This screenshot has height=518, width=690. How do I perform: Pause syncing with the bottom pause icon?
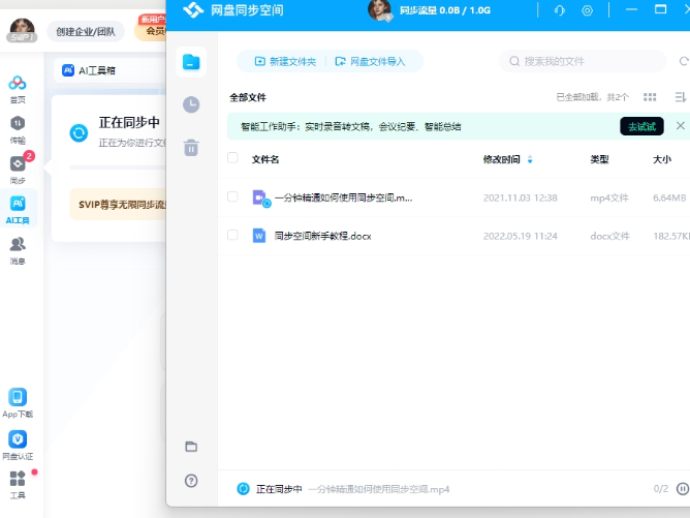[683, 489]
